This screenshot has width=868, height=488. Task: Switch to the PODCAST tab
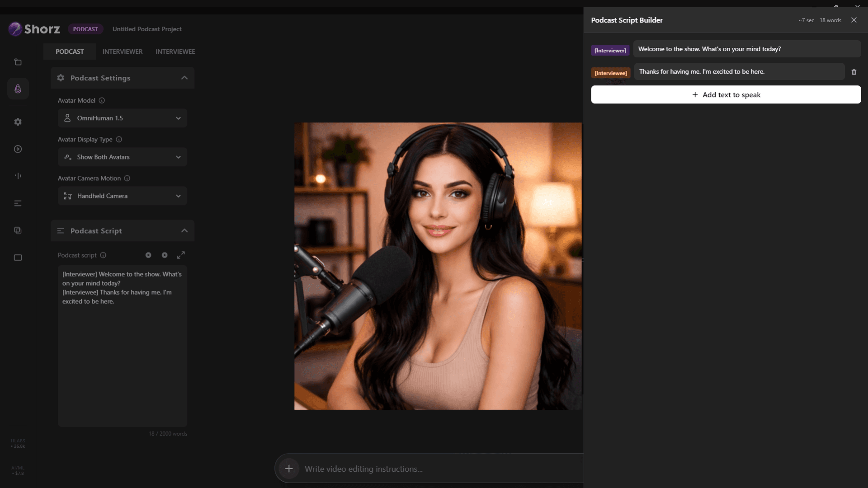click(x=70, y=52)
